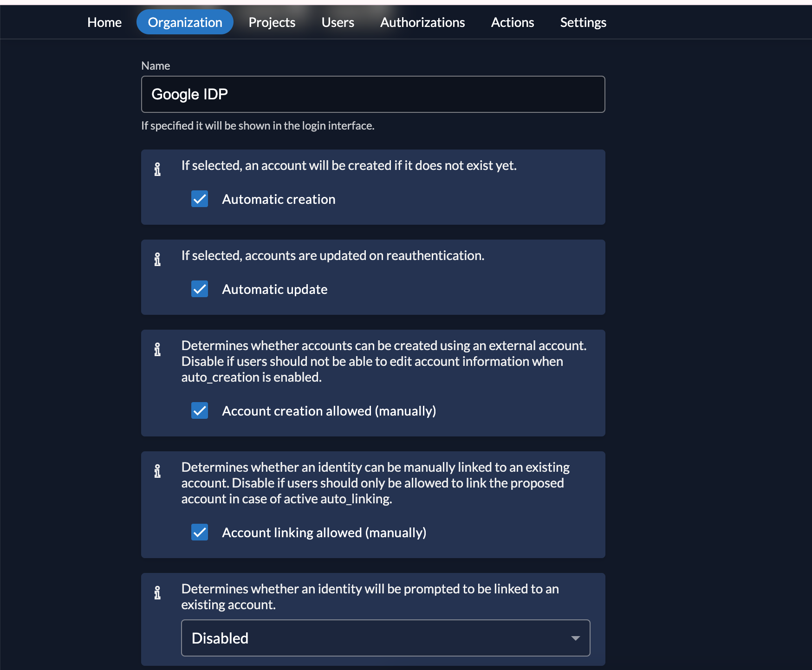Click info icon beside prompted linking description
Viewport: 812px width, 670px height.
coord(157,592)
